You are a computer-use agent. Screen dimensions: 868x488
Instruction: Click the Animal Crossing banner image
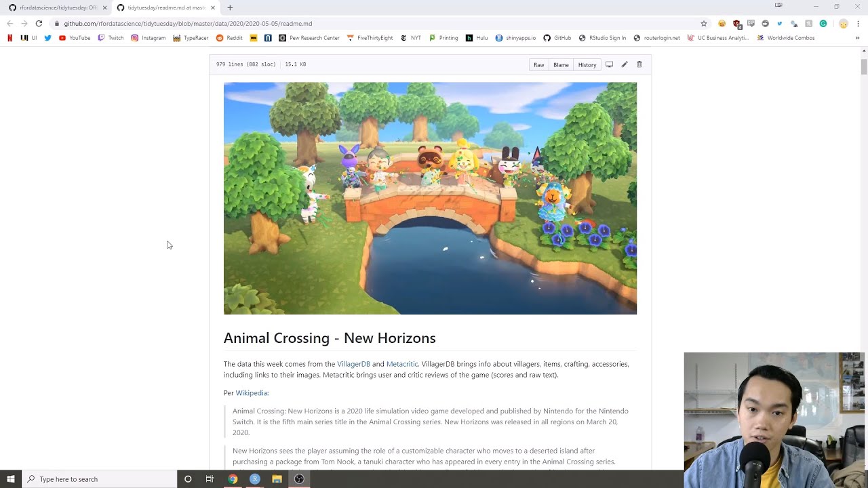click(430, 198)
